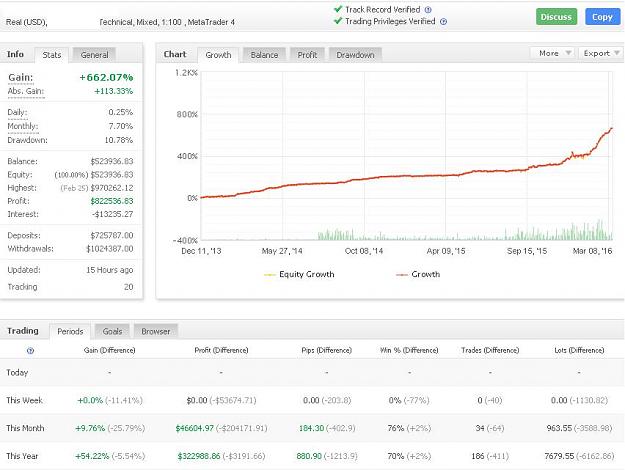
Task: Click the Track Record Verified green checkmark
Action: [338, 9]
